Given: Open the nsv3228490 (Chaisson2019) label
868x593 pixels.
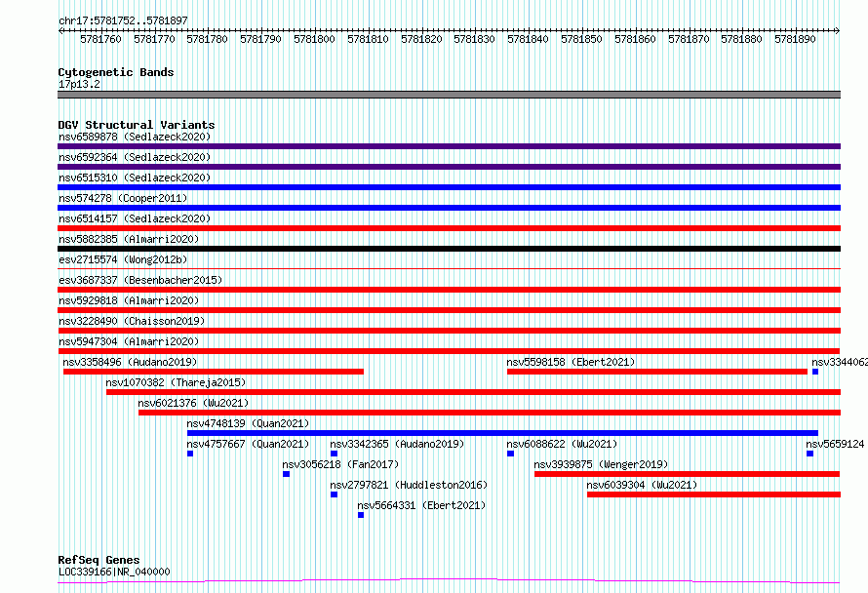Looking at the screenshot, I should click(x=132, y=321).
